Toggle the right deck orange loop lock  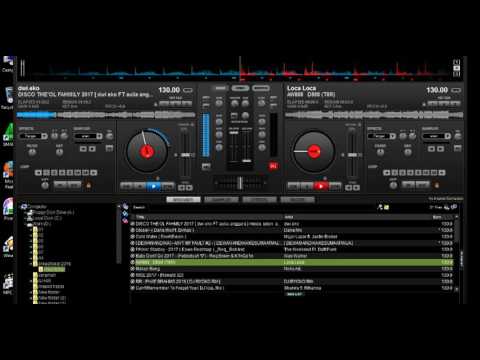pos(436,184)
